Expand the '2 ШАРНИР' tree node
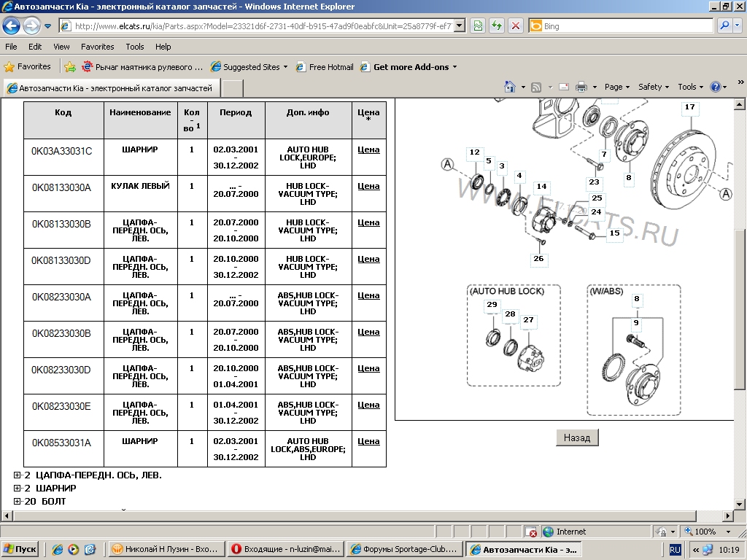Image resolution: width=747 pixels, height=560 pixels. tap(18, 488)
